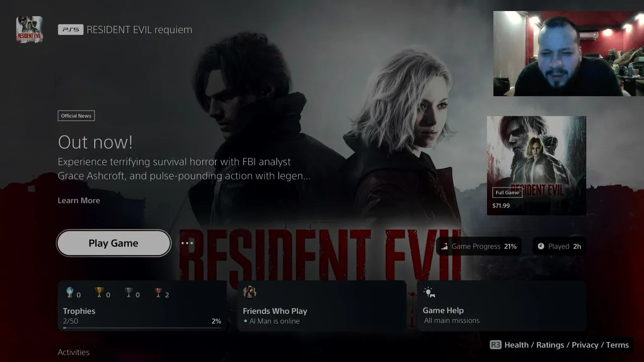
Task: Start the game with Play Game
Action: 114,243
